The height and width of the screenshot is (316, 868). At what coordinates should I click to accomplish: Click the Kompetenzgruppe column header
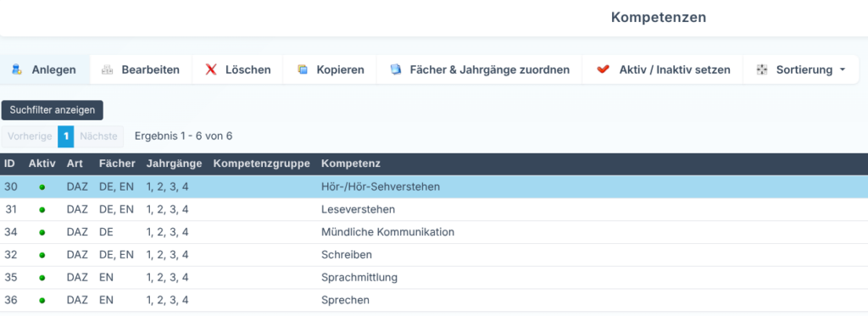(x=262, y=164)
